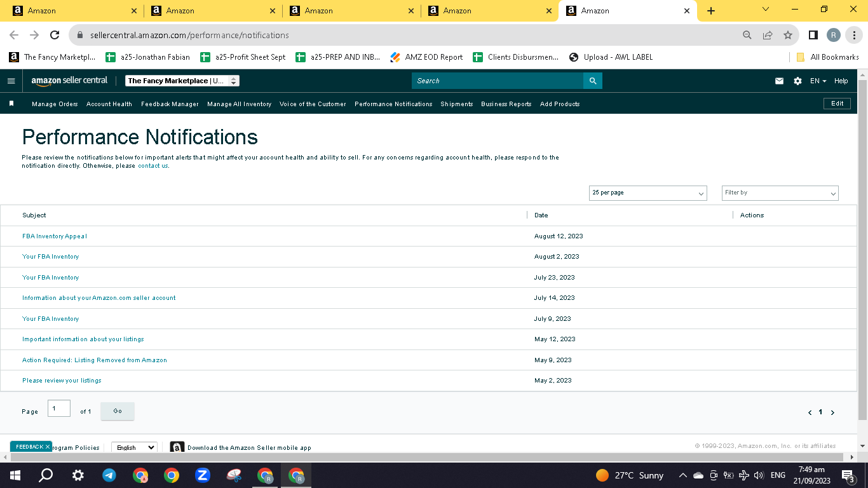Image resolution: width=868 pixels, height=488 pixels.
Task: Bookmark this tab with the star
Action: coord(788,35)
